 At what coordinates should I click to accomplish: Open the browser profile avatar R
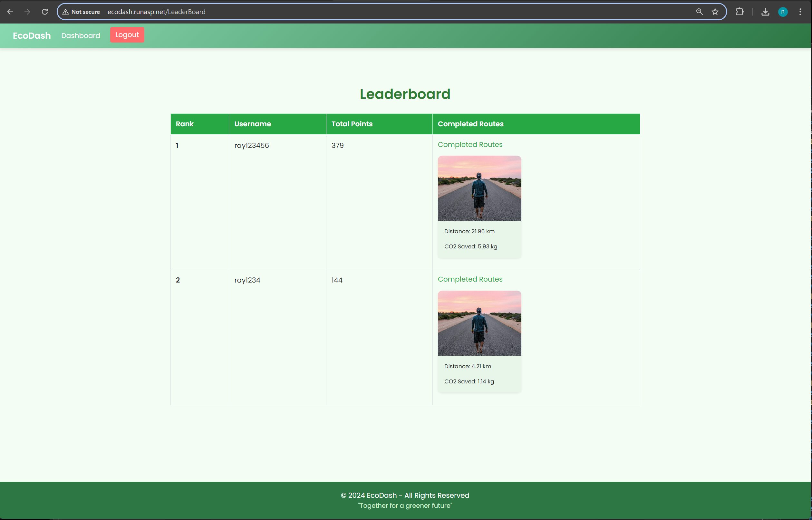(x=783, y=12)
